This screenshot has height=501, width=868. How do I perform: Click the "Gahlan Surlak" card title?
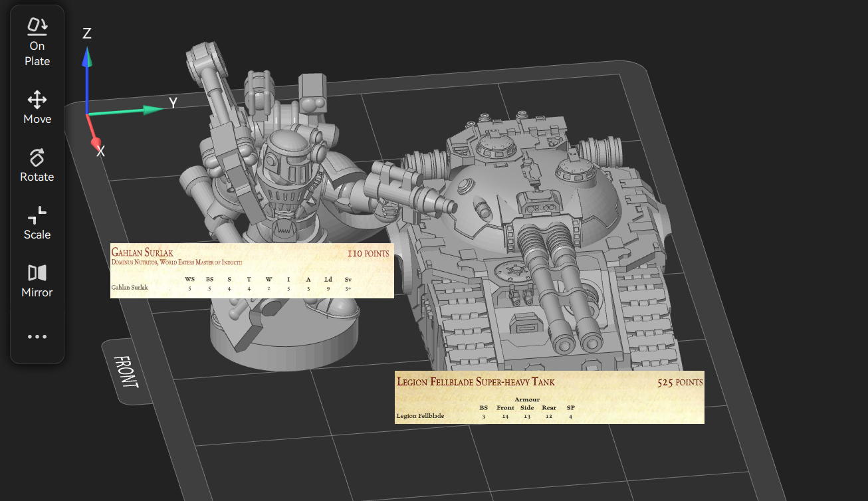click(142, 252)
